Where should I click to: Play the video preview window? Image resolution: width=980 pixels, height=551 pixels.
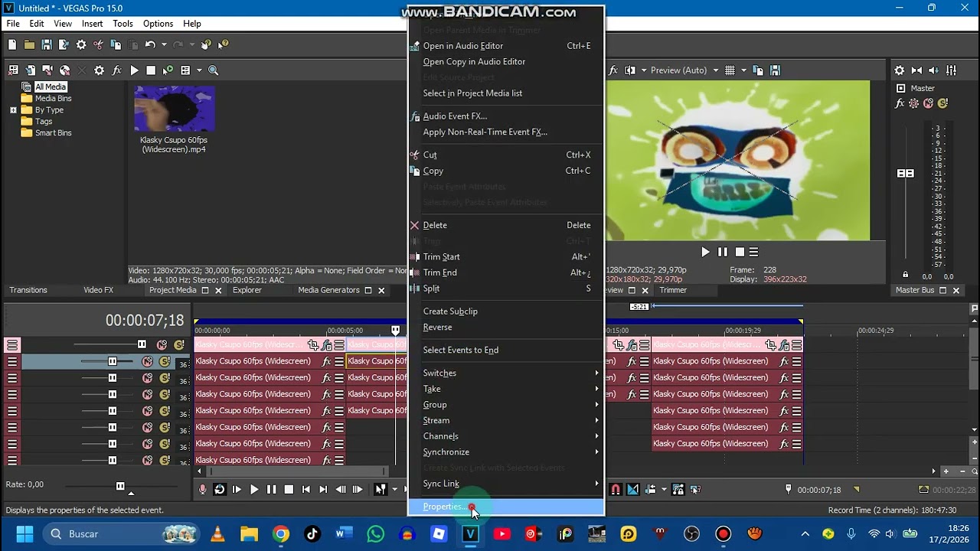[705, 252]
